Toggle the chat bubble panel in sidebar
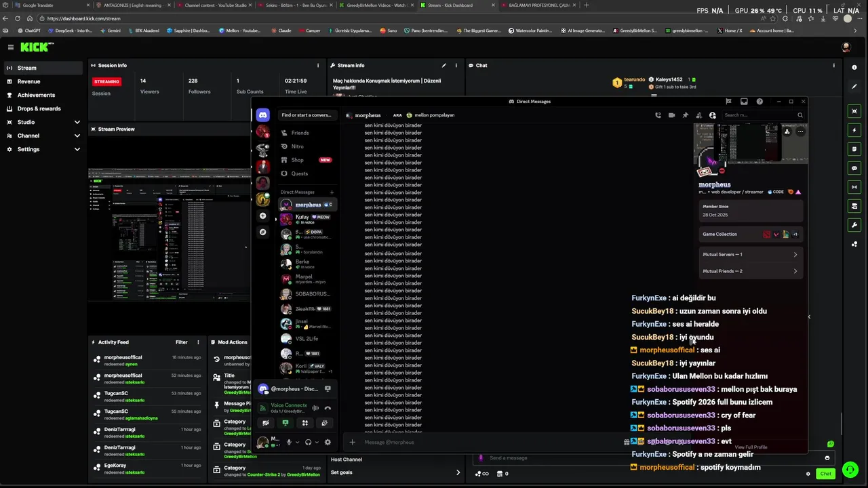868x488 pixels. [854, 168]
